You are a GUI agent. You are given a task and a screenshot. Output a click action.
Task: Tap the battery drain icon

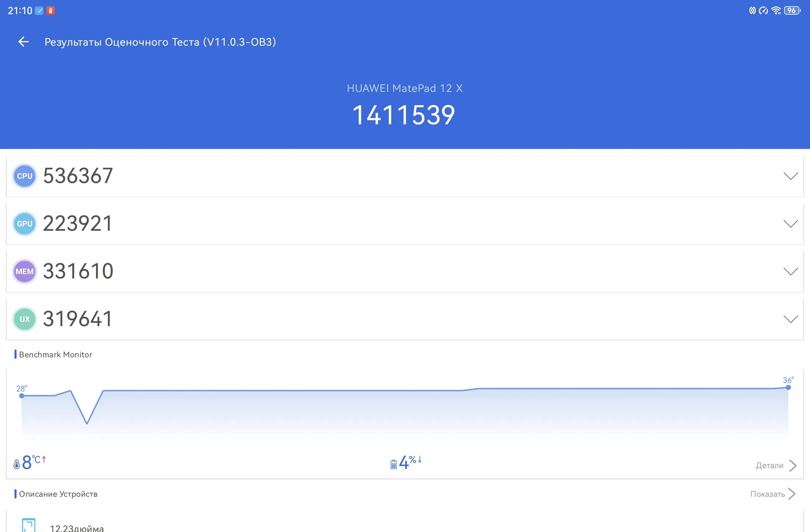[x=394, y=464]
